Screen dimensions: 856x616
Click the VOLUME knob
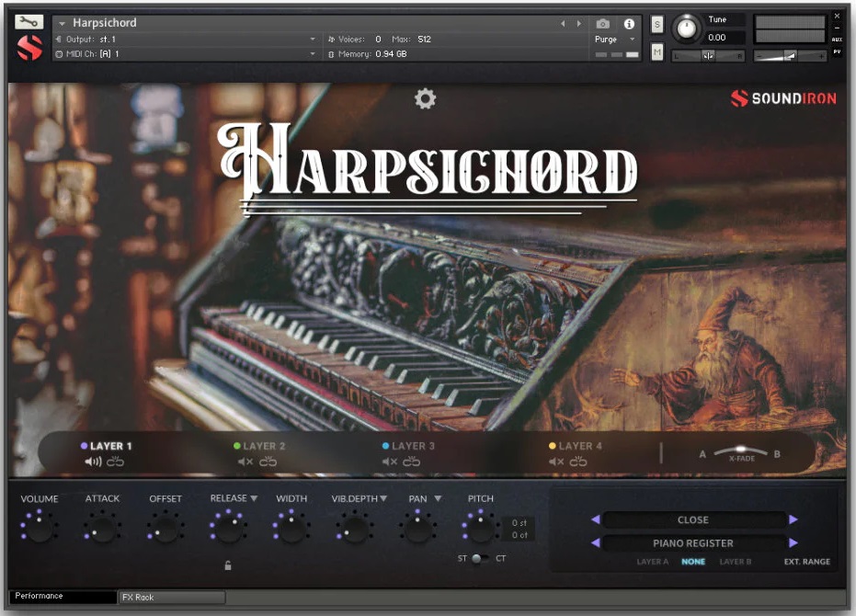(40, 528)
